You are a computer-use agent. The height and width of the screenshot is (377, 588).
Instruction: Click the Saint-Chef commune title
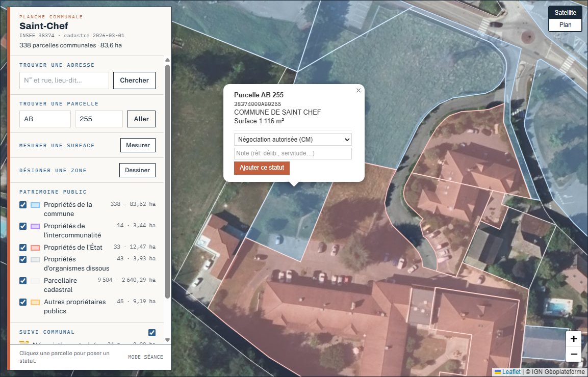pos(44,26)
